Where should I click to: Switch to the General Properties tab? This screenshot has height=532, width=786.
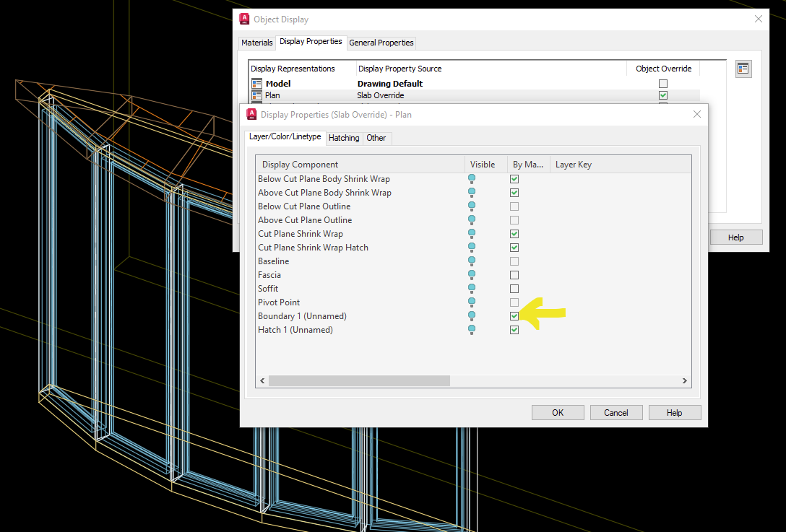click(381, 43)
